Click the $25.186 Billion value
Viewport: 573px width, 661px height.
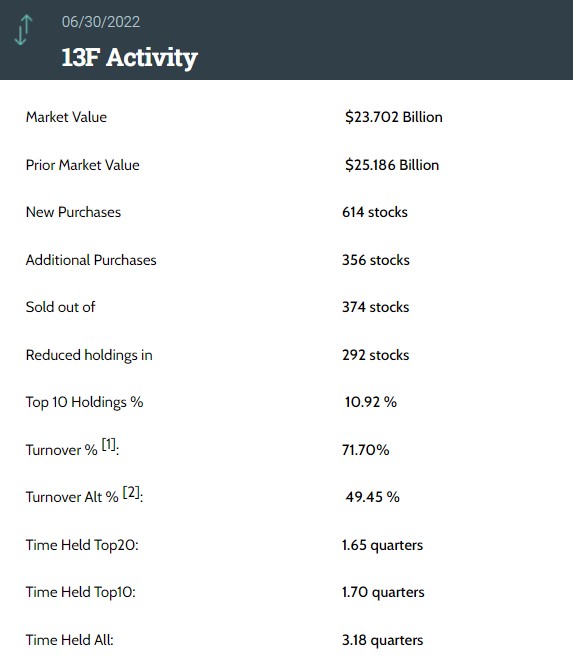392,165
